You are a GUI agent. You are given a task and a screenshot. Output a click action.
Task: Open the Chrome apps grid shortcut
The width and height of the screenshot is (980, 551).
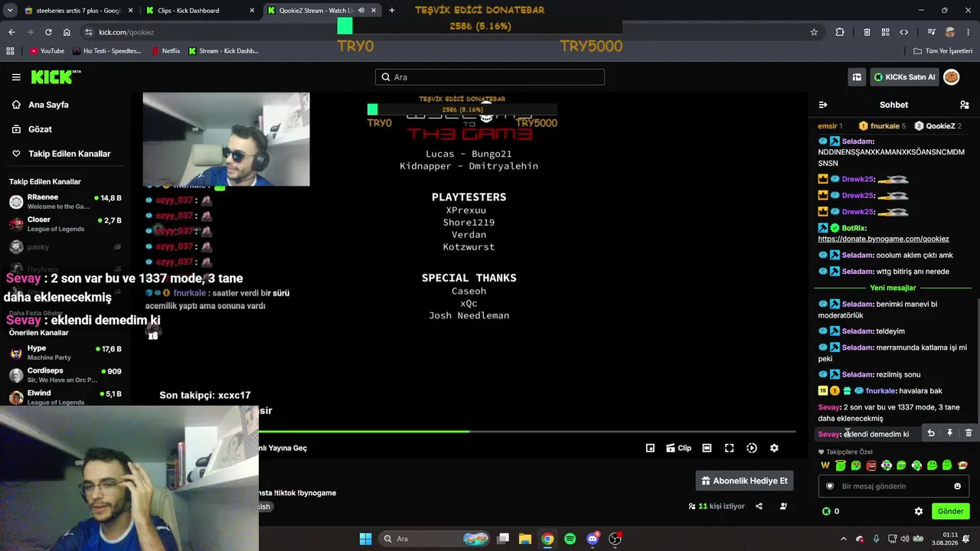tap(10, 51)
